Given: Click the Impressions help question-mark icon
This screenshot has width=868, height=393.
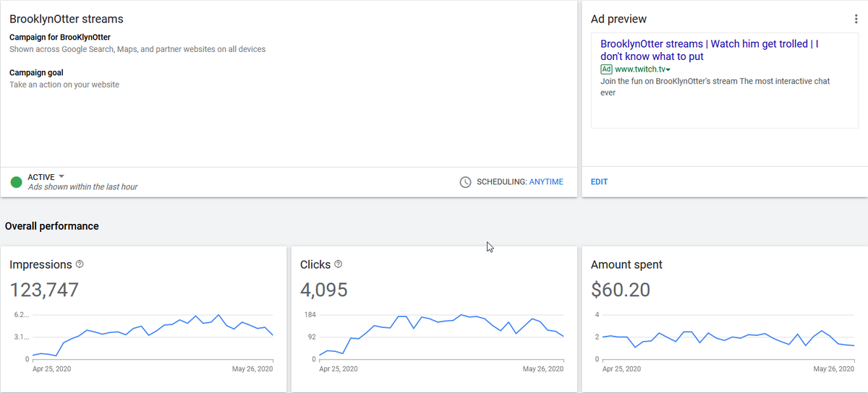Looking at the screenshot, I should pos(80,264).
